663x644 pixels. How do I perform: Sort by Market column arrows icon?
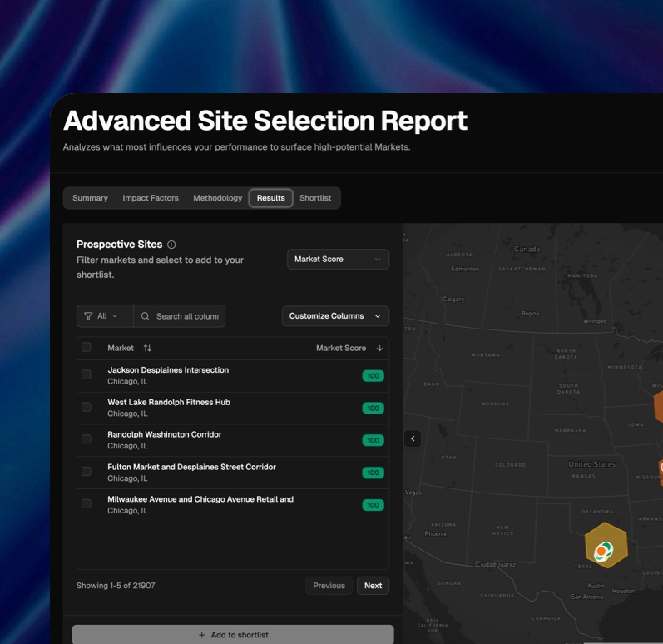[147, 349]
